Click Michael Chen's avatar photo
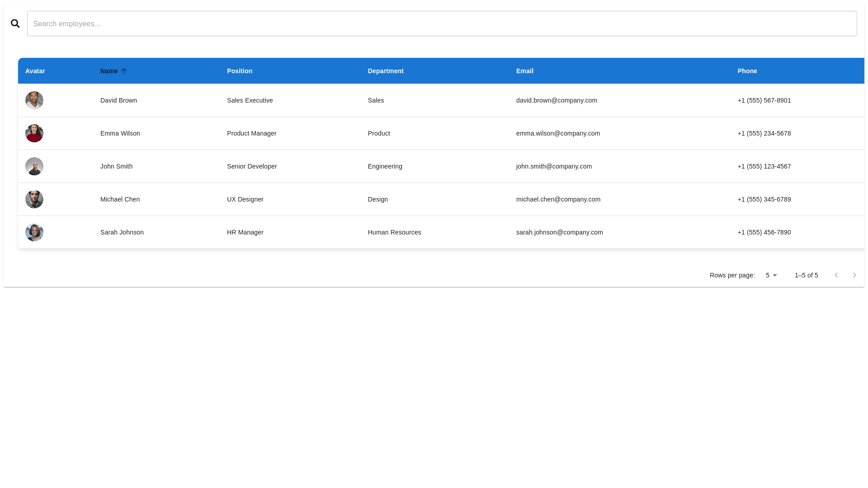868x488 pixels. (x=34, y=199)
